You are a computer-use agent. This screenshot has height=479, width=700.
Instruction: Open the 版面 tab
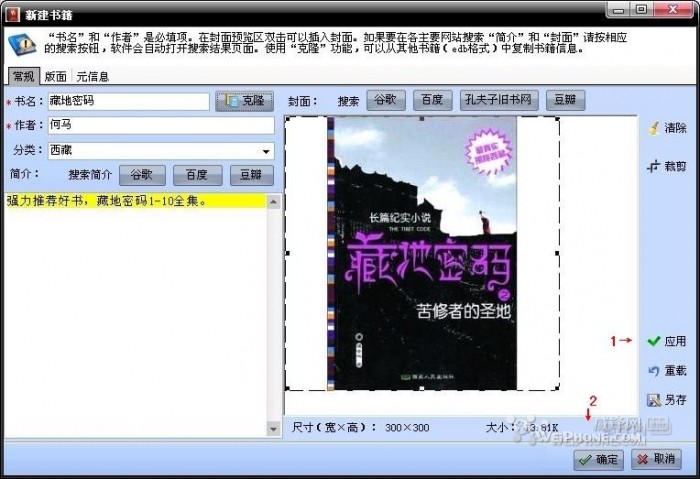click(x=56, y=77)
